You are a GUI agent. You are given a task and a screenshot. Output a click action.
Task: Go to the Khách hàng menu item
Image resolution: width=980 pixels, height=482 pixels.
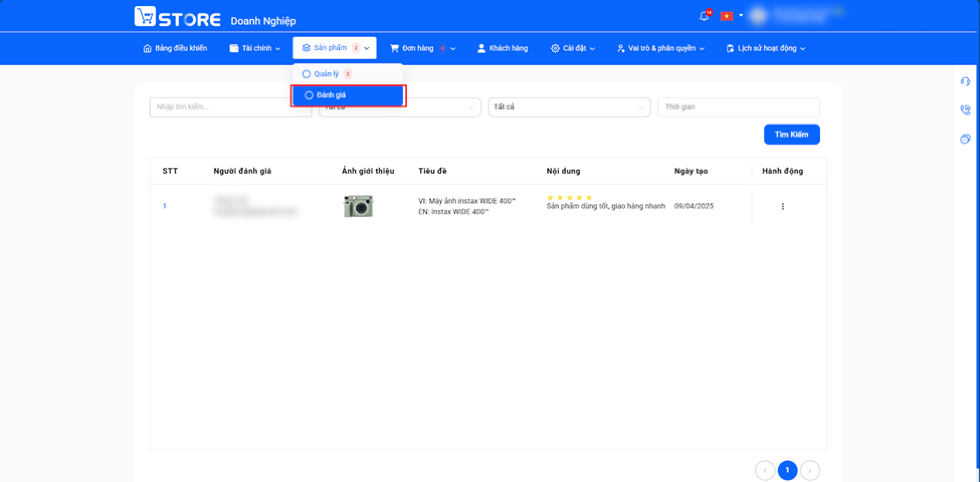502,48
